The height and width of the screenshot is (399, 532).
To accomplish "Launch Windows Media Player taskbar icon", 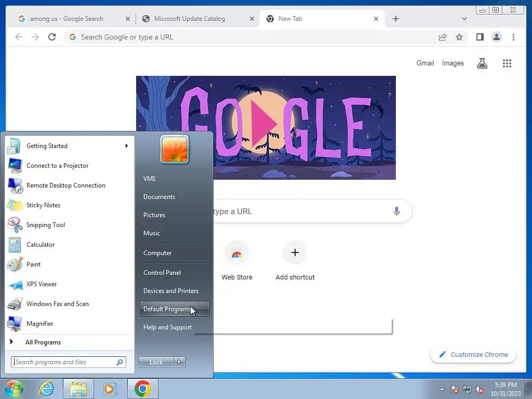I will coord(109,389).
